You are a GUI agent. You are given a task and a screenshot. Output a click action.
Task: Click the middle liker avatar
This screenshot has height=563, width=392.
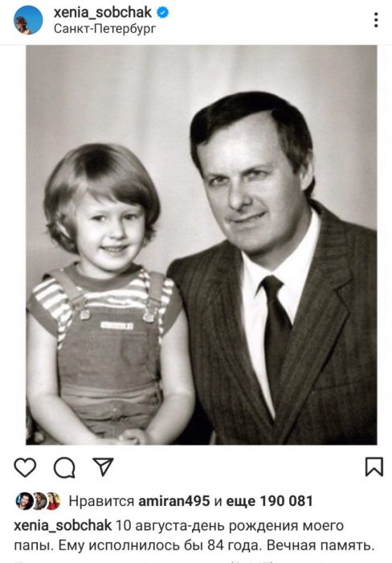(x=39, y=501)
